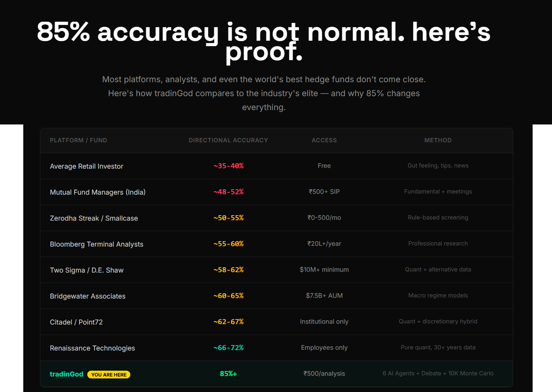Click the ~66-72% accuracy value
The width and height of the screenshot is (552, 392).
[x=228, y=348]
